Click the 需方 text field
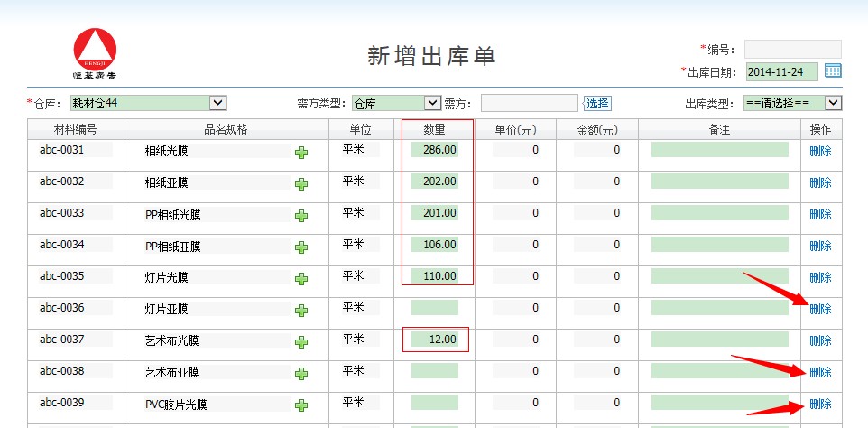 [x=529, y=103]
